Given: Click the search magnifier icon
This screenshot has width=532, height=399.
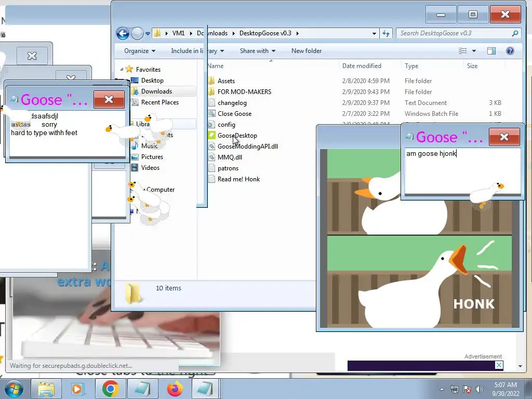Looking at the screenshot, I should [x=515, y=33].
